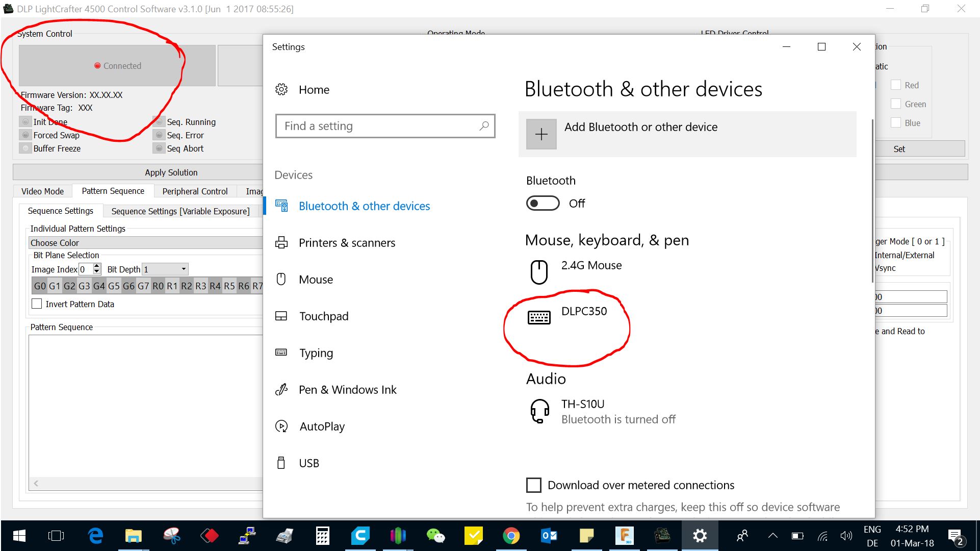Viewport: 980px width, 551px height.
Task: Switch to the Peripheral Control tab
Action: (195, 191)
